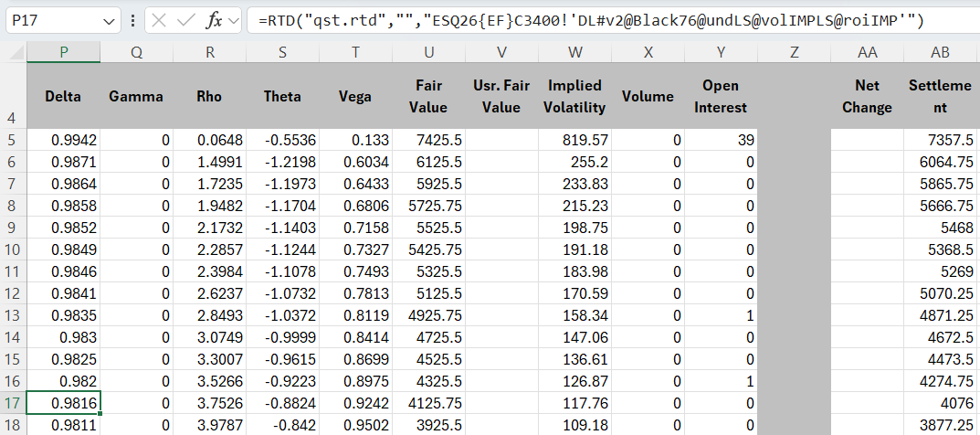
Task: Select Open Interest cell 39
Action: tap(722, 140)
